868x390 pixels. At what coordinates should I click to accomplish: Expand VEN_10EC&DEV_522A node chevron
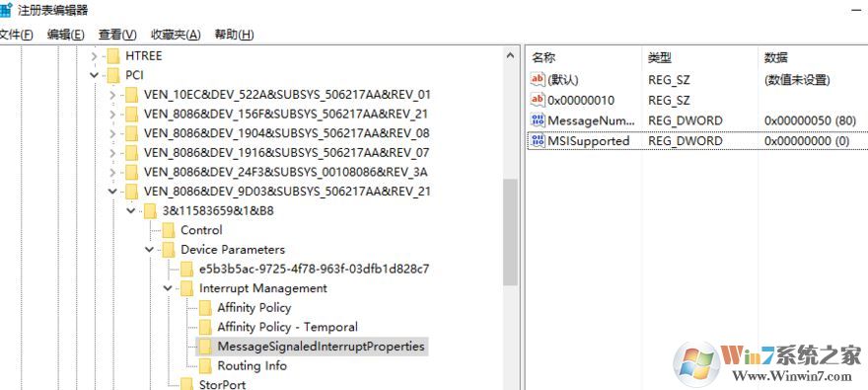click(x=112, y=95)
